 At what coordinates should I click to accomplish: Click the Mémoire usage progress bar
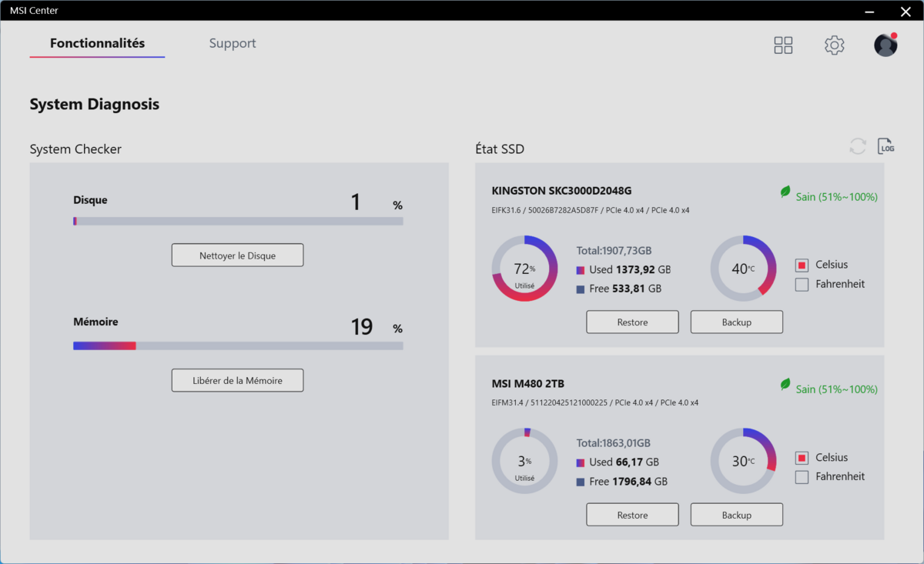pos(238,346)
